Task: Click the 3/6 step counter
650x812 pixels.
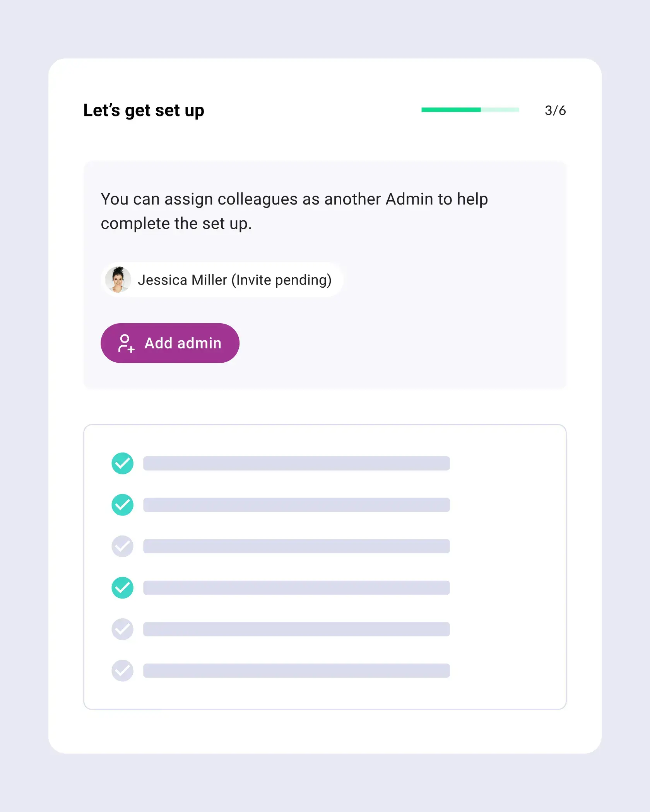Action: click(555, 110)
